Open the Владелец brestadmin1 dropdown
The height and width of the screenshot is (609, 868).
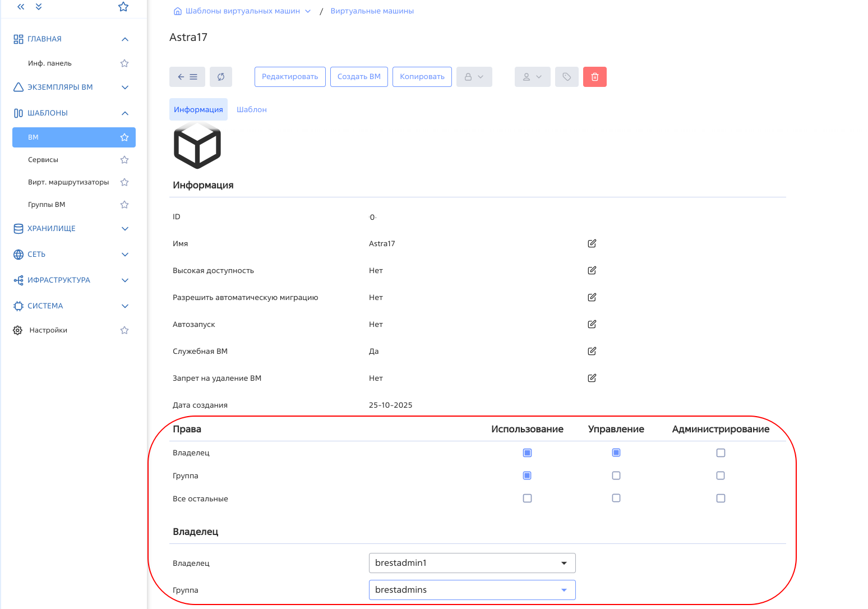point(472,563)
